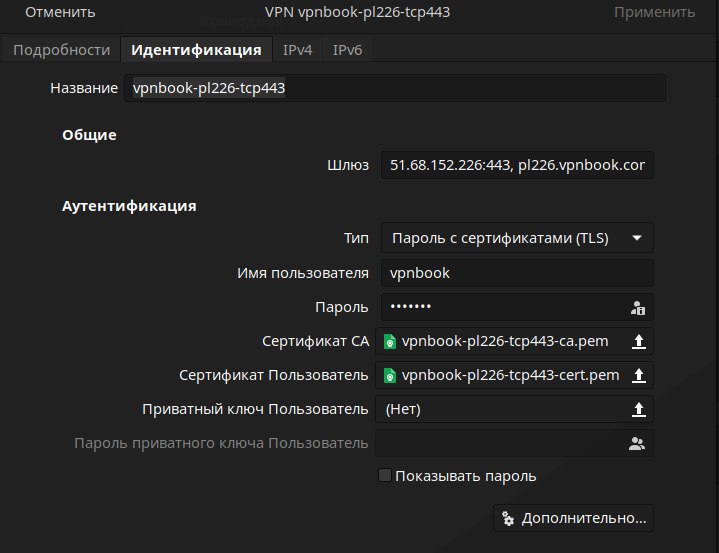The image size is (719, 553).
Task: Click the Пароль приватного ключа Пользователь field
Action: point(514,443)
